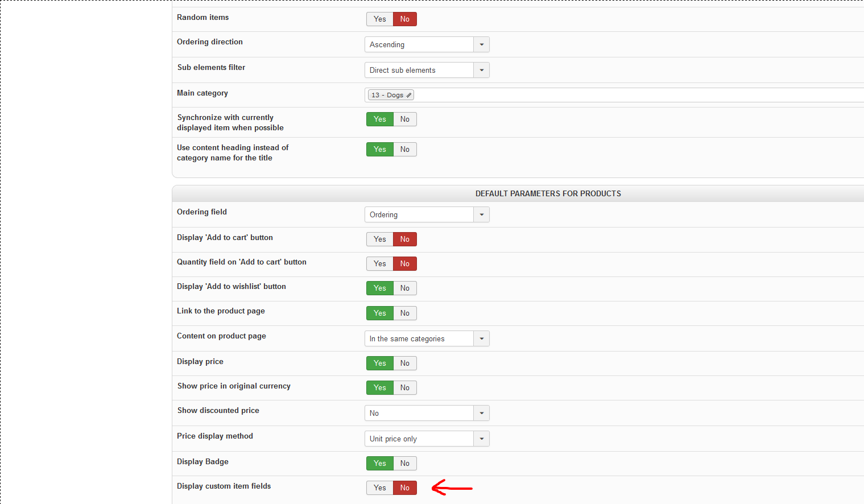The height and width of the screenshot is (504, 864).
Task: Enable Display custom item fields with Yes
Action: 380,488
